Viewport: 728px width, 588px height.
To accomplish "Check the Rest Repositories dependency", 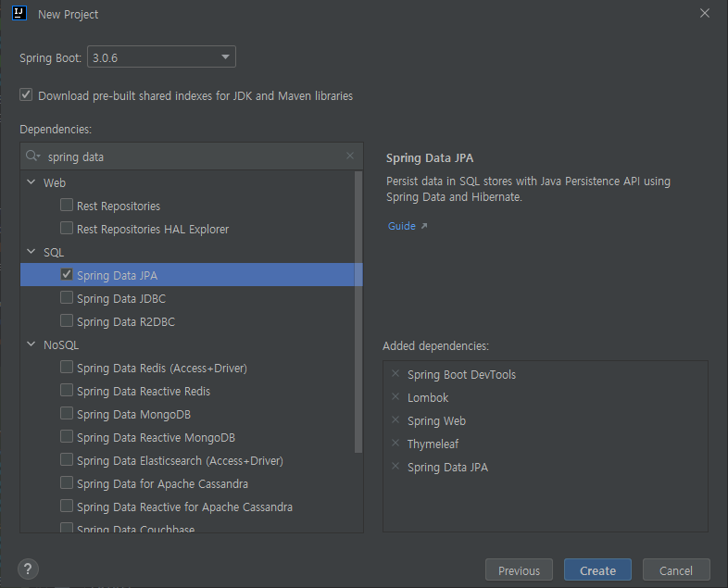I will (67, 205).
